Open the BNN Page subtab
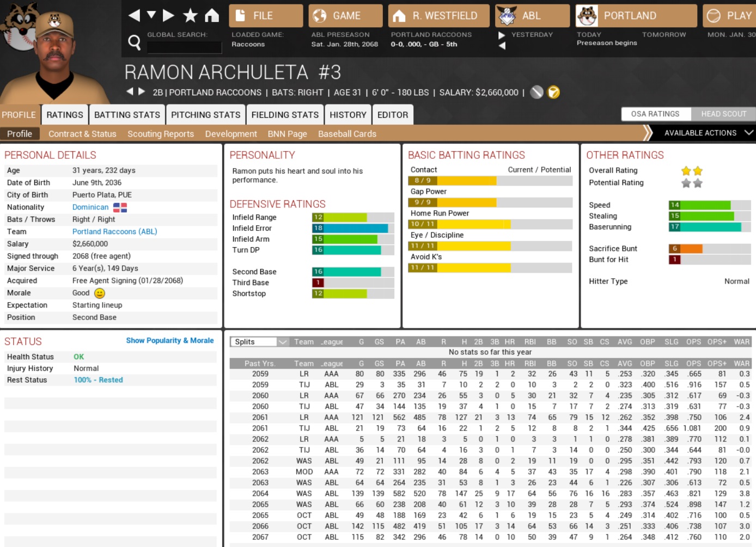Image resolution: width=756 pixels, height=547 pixels. tap(288, 134)
